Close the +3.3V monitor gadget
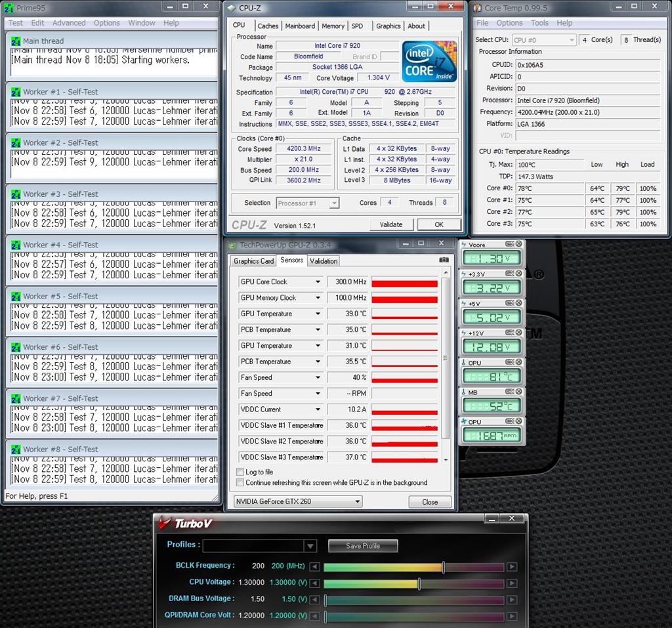Image resolution: width=672 pixels, height=628 pixels. coord(519,274)
